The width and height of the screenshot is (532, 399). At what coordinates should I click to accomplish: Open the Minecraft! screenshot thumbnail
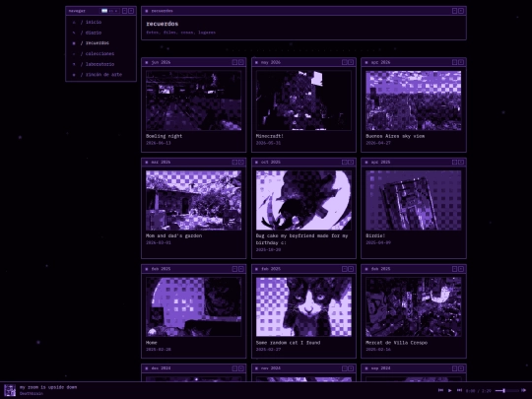[303, 100]
